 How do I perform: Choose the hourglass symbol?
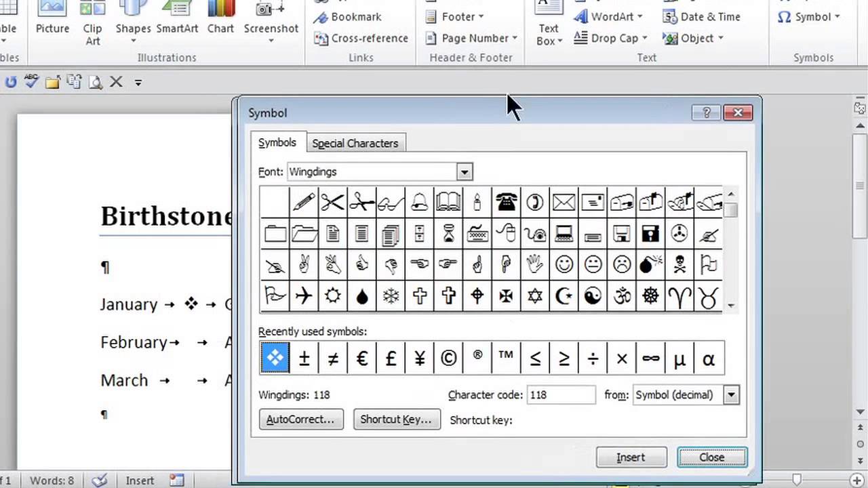(x=448, y=234)
